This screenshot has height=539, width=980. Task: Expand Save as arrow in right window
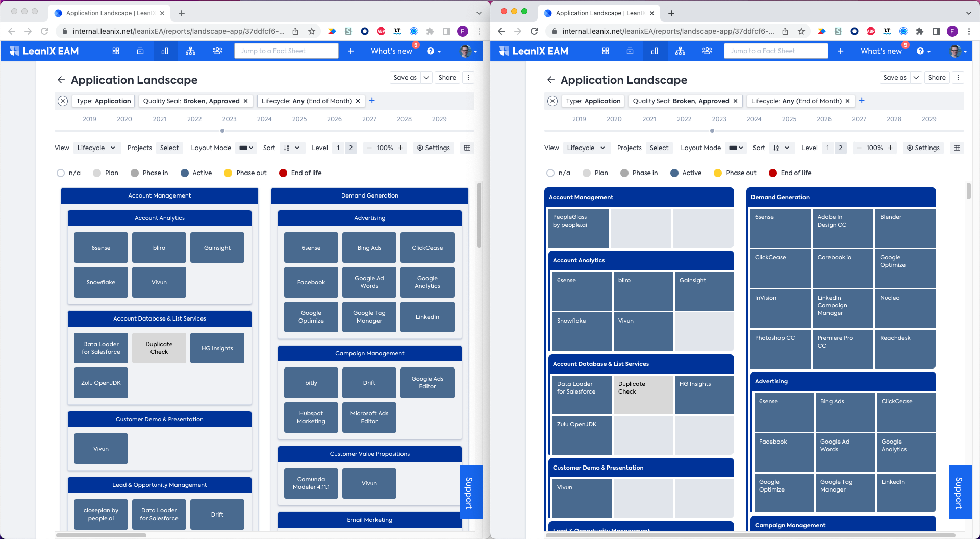[x=916, y=78]
